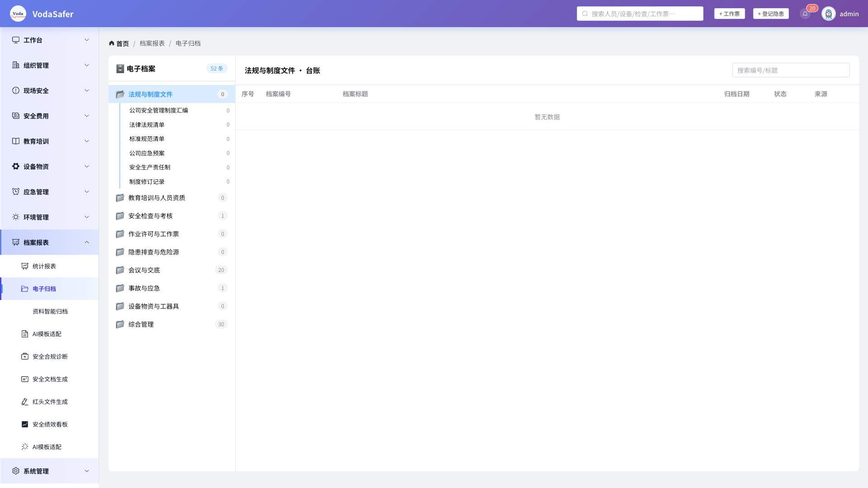The height and width of the screenshot is (488, 868).
Task: Expand the 系统管理 menu chevron
Action: click(x=87, y=471)
